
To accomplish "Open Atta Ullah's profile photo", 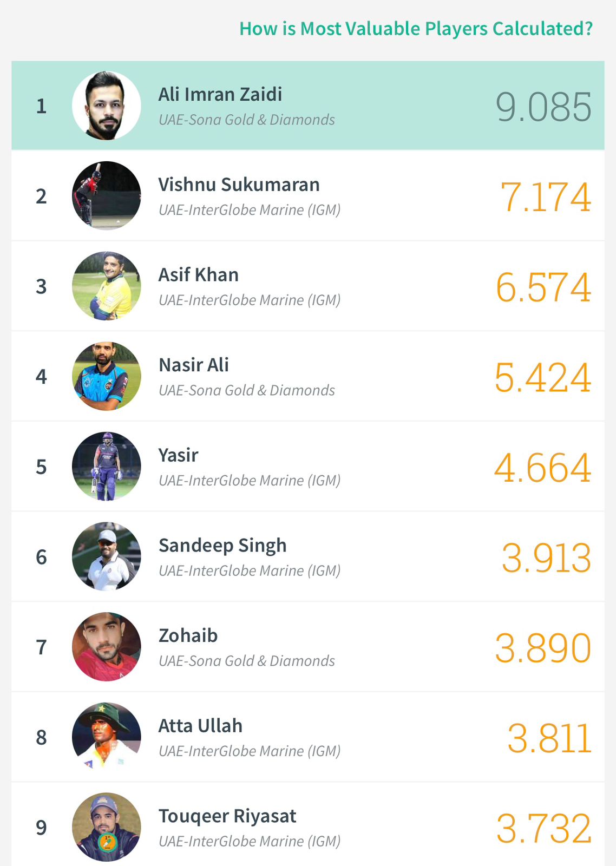I will [x=107, y=737].
